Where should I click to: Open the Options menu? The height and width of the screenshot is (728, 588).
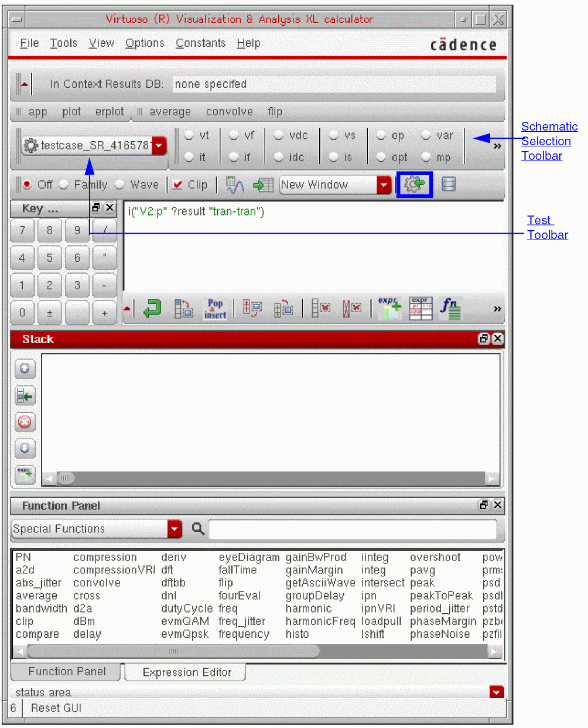(145, 43)
